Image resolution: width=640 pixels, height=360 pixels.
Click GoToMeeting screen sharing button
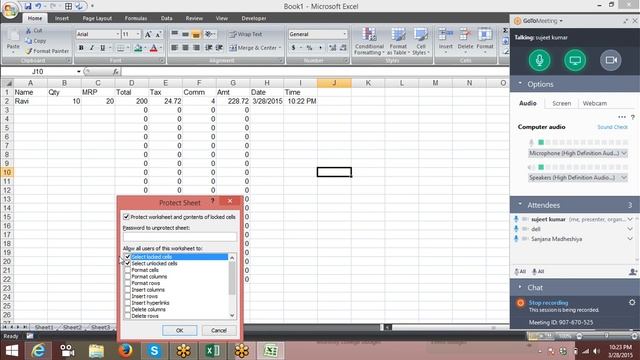[x=575, y=60]
